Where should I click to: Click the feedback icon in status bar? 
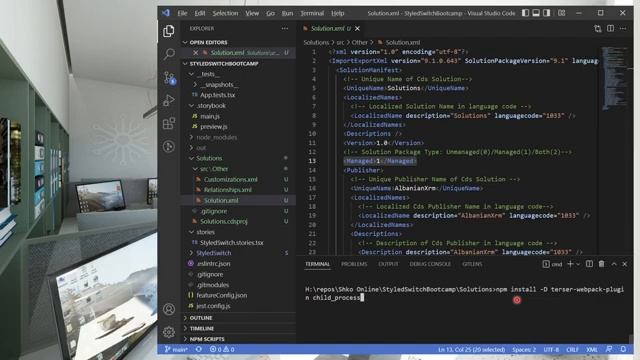coord(609,349)
